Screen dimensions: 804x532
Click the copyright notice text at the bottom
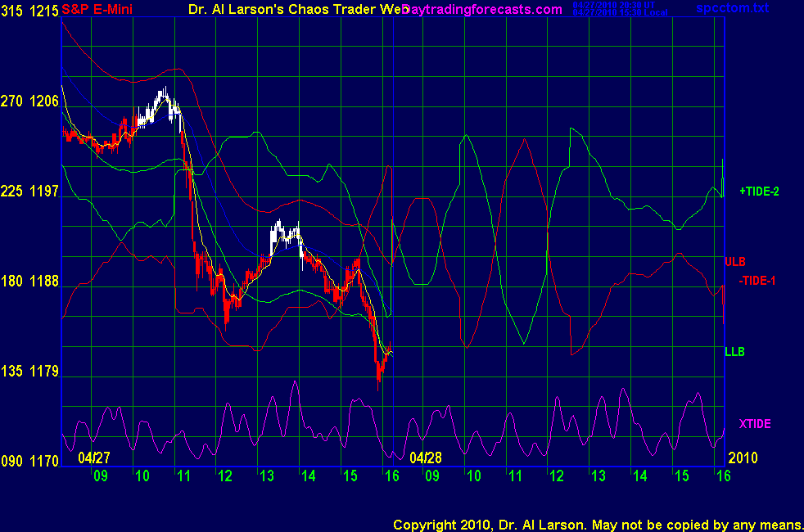point(597,524)
